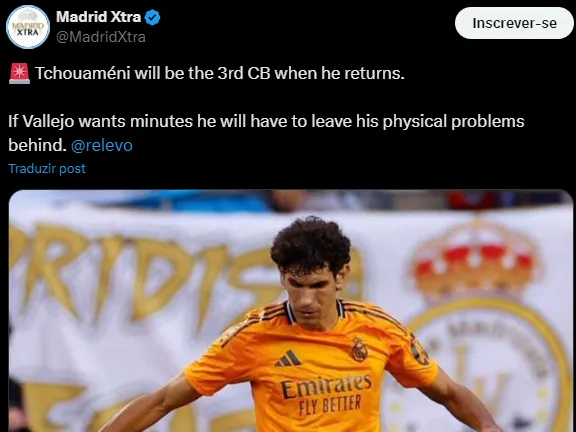Subscribe using the Inscrever-se button
Screen dimensions: 576x432
(x=514, y=23)
